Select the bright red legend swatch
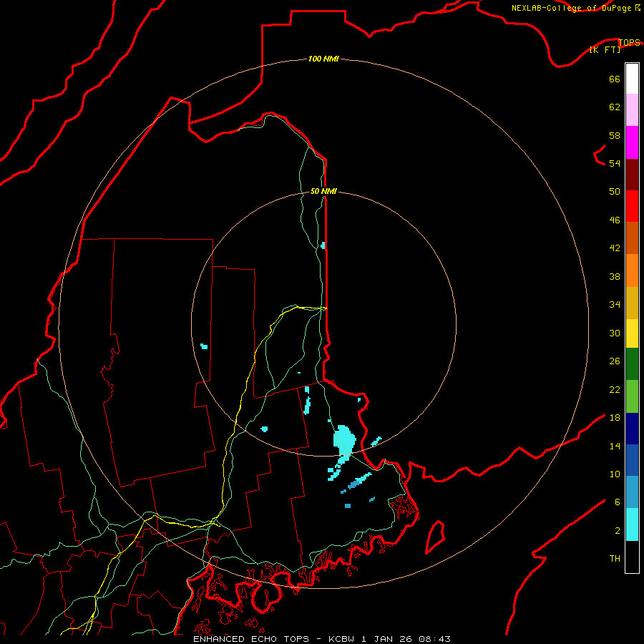The height and width of the screenshot is (644, 644). point(632,206)
